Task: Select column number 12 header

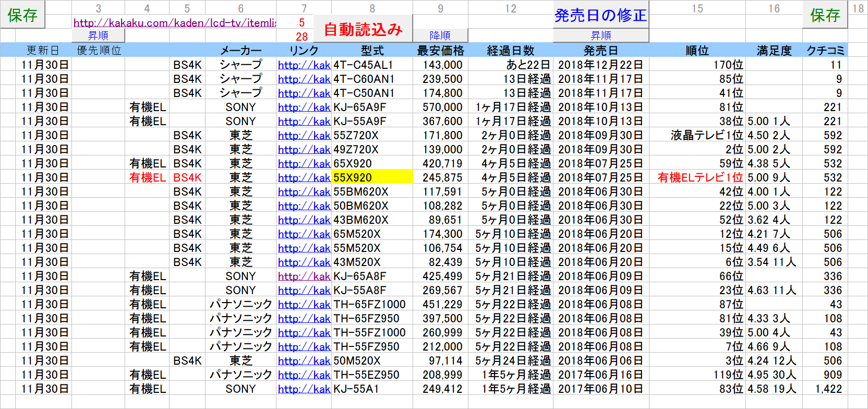Action: pyautogui.click(x=511, y=8)
